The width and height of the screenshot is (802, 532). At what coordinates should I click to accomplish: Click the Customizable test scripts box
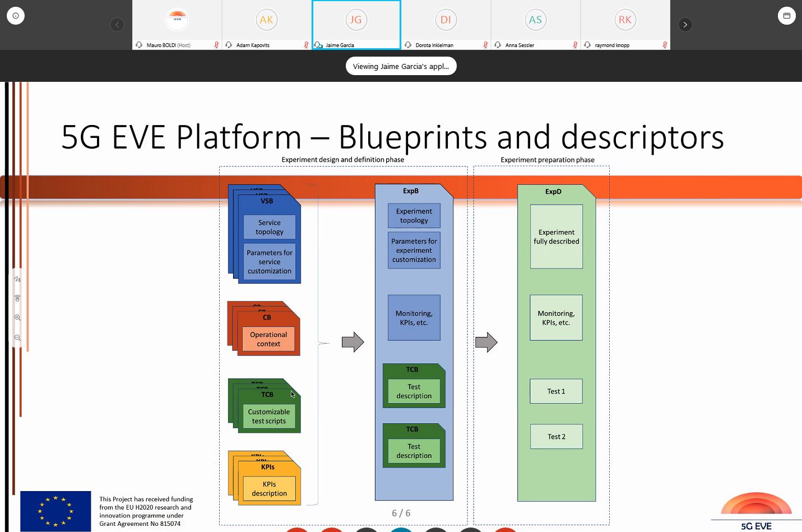(269, 417)
